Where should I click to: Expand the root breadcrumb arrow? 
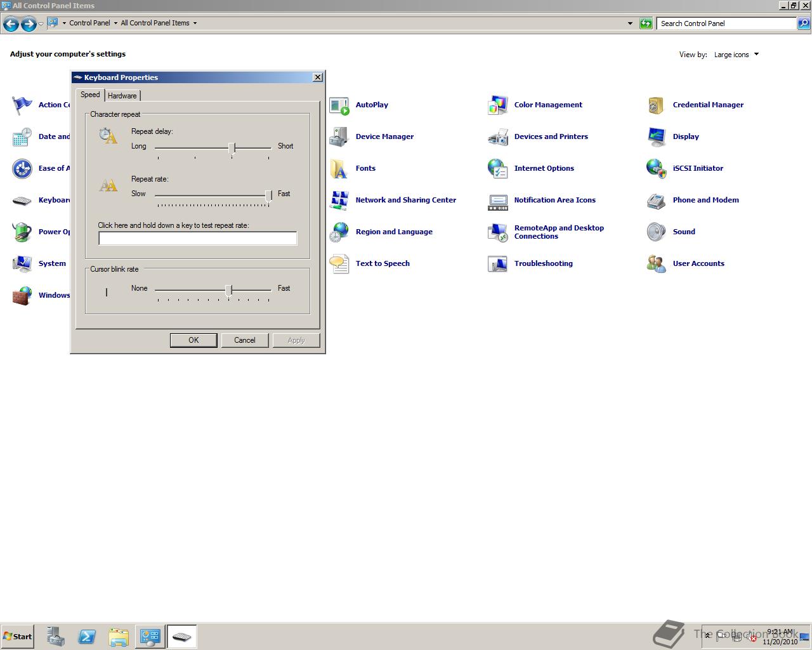click(x=64, y=23)
